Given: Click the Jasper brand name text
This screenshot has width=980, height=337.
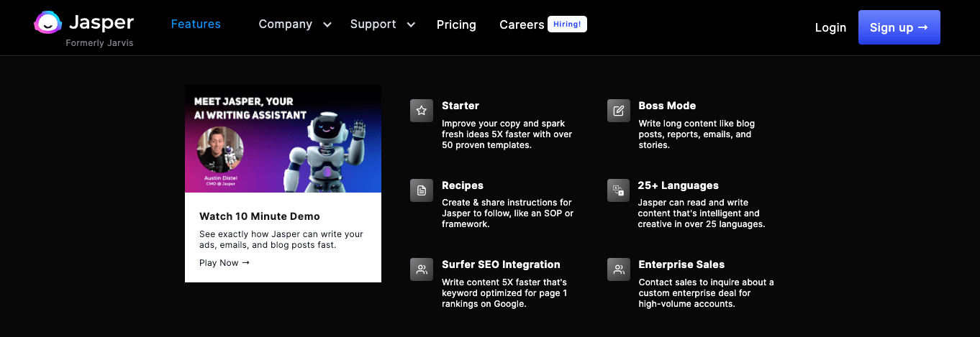Looking at the screenshot, I should [101, 22].
